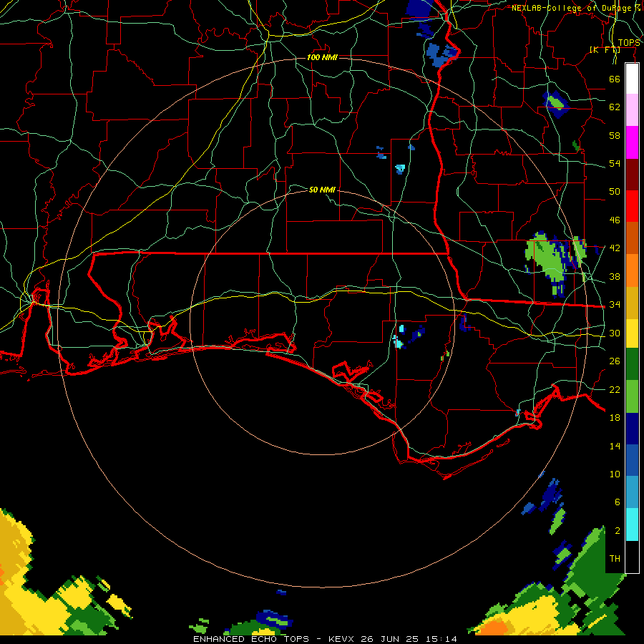Click the NEXLAB-College of DuPage credit text
This screenshot has width=644, height=644.
[575, 8]
